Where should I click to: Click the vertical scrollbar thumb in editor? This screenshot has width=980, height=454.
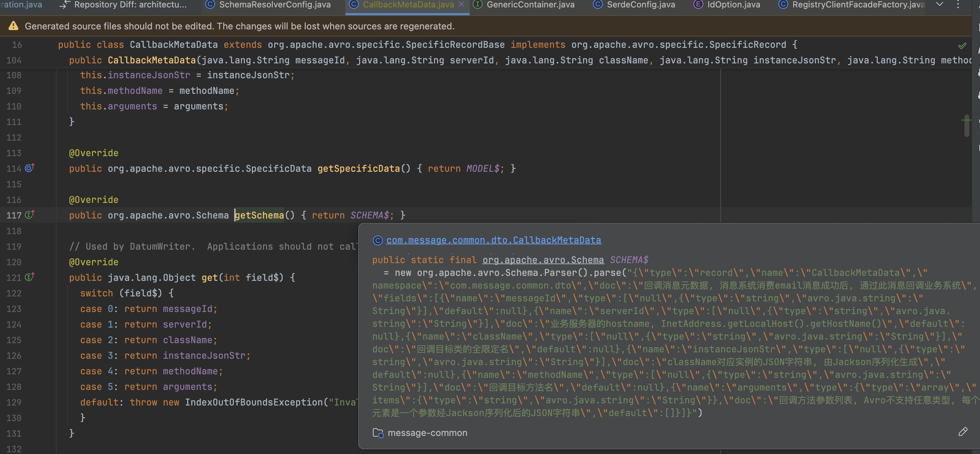tap(966, 125)
